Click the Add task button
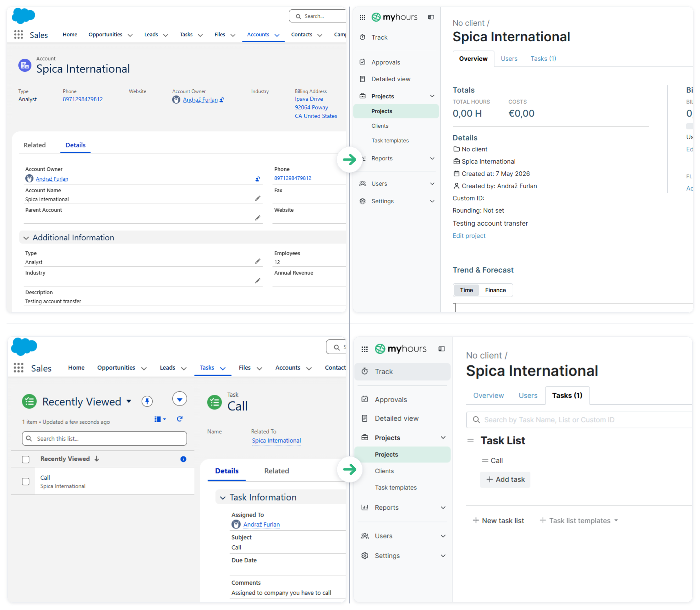 505,480
